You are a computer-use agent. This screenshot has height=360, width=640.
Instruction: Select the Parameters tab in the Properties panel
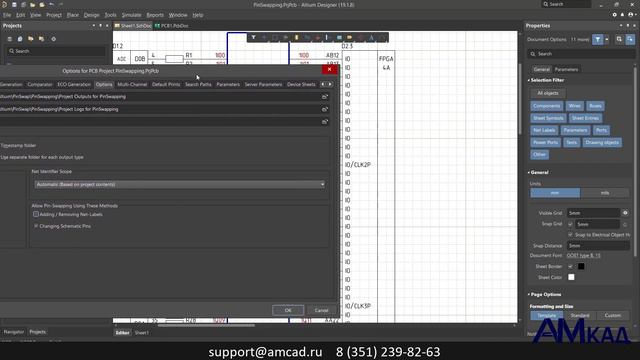click(x=567, y=69)
